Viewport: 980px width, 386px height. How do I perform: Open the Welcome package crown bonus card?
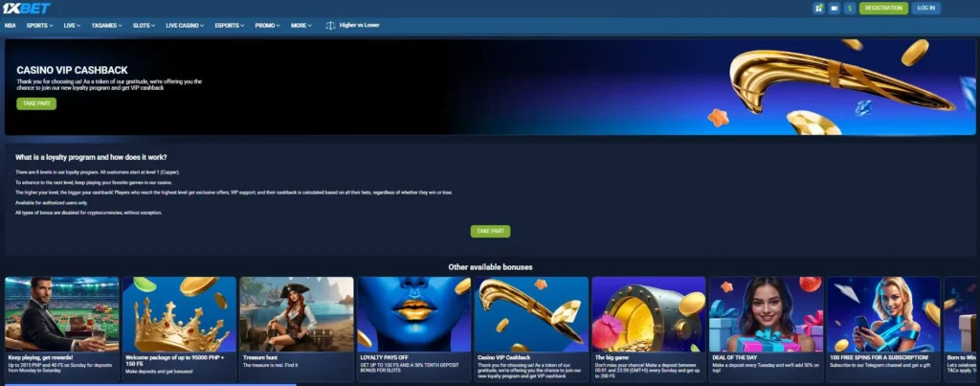(x=179, y=329)
